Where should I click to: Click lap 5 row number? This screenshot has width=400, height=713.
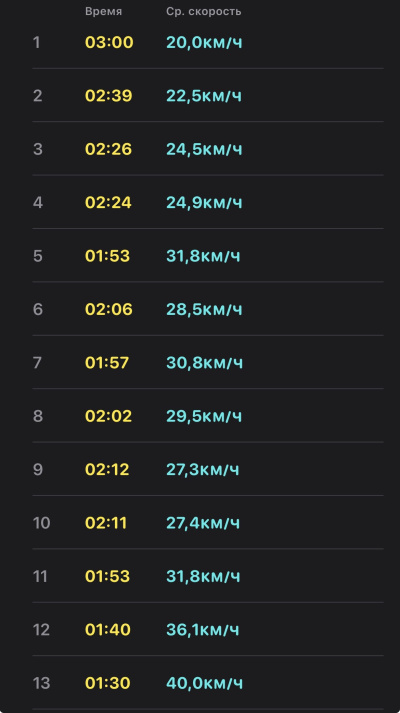point(38,256)
